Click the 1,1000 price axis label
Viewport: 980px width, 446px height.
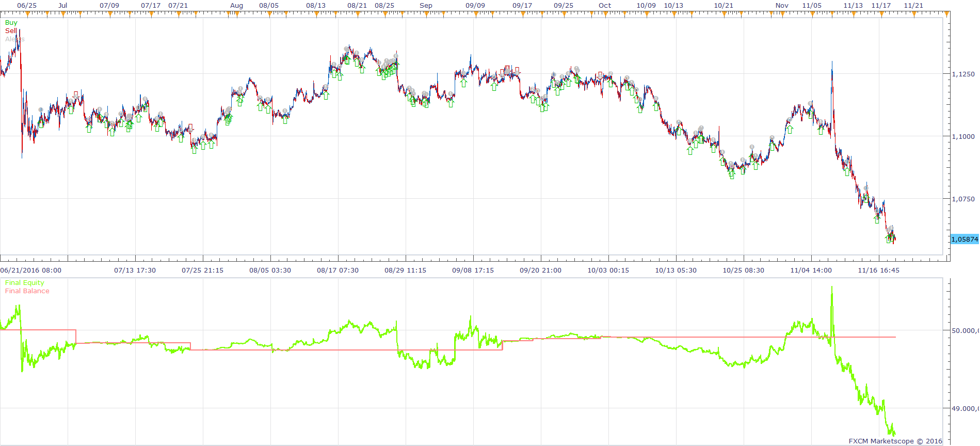[x=963, y=137]
